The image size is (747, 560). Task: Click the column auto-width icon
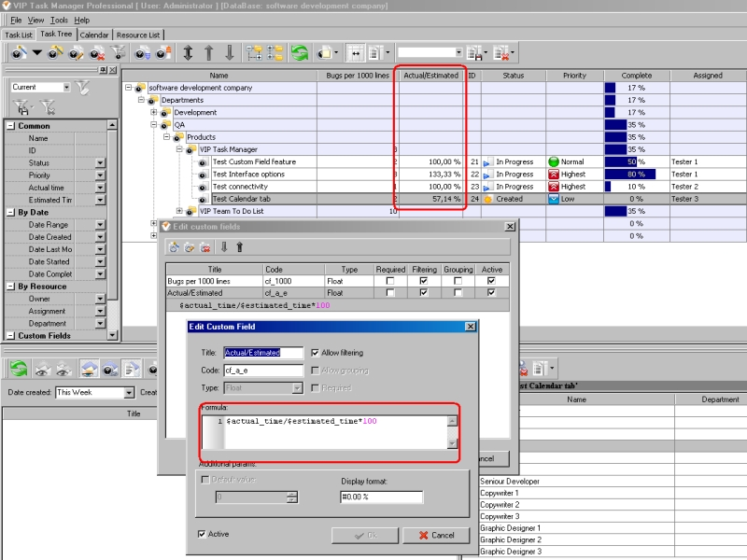355,53
